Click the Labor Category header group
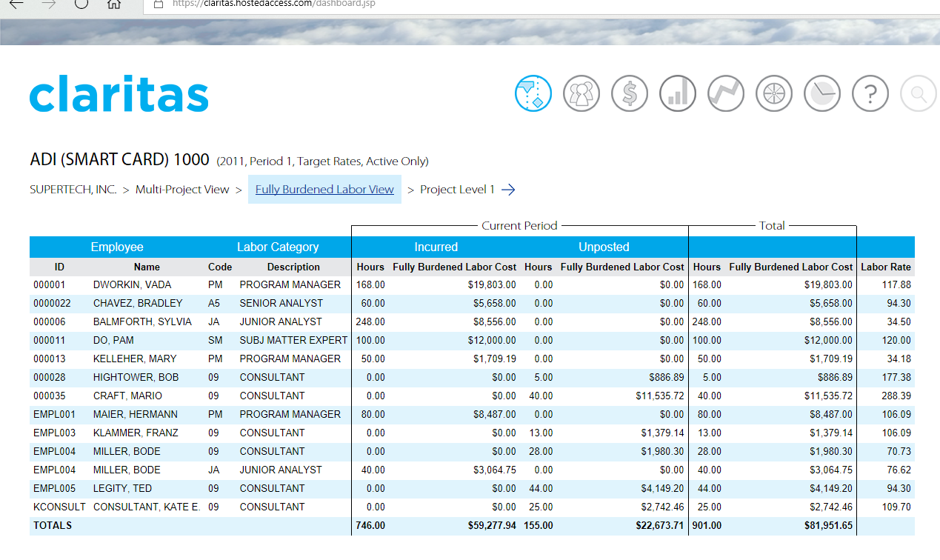The width and height of the screenshot is (940, 560). (x=278, y=247)
